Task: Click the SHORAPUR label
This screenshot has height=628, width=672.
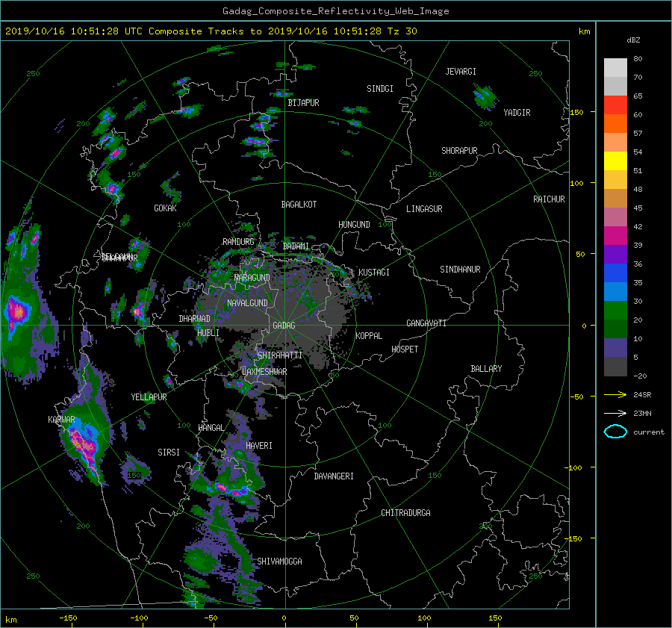Action: point(459,151)
